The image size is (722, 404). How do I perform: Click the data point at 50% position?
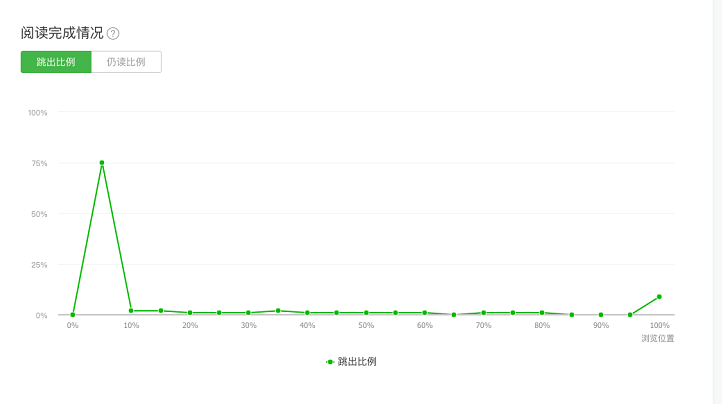tap(366, 313)
